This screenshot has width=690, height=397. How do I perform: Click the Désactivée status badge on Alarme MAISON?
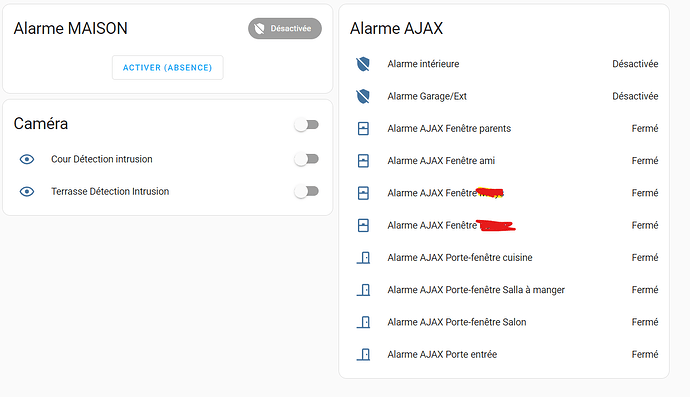click(x=285, y=29)
